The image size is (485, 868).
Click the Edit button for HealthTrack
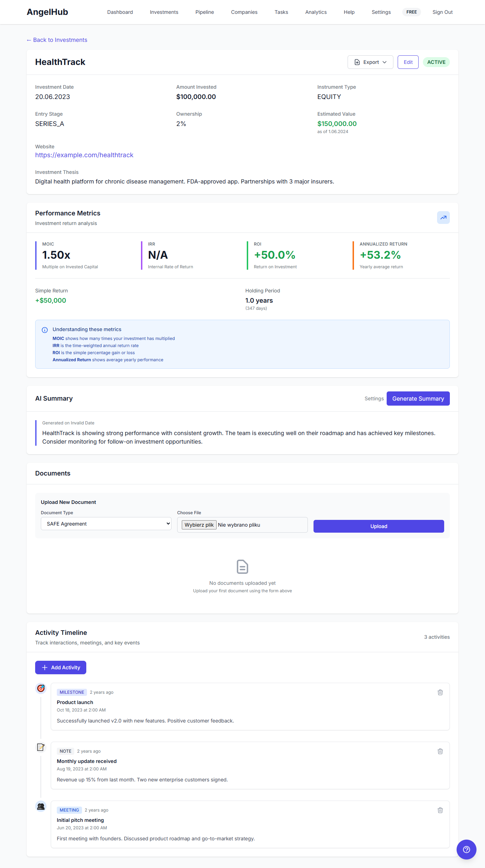(x=408, y=62)
